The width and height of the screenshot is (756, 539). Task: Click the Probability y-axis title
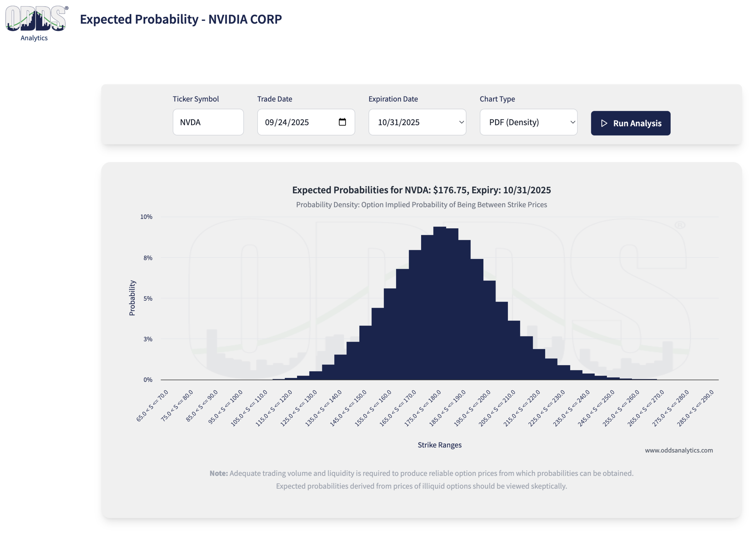[x=132, y=298]
